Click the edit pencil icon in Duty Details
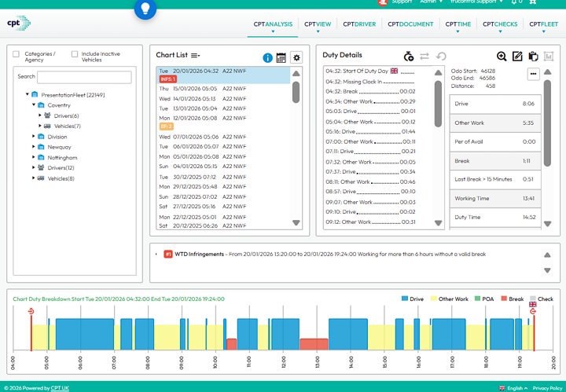This screenshot has height=392, width=566. pos(517,57)
